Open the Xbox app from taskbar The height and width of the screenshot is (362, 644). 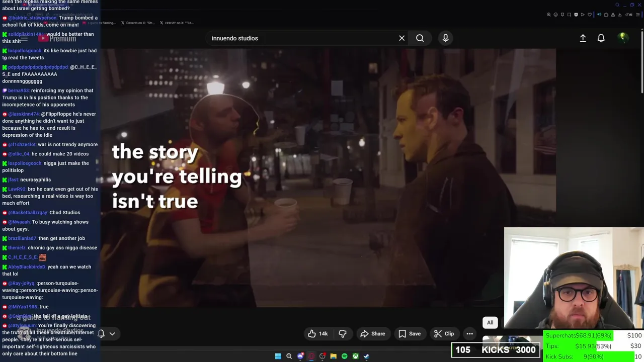coord(355,356)
